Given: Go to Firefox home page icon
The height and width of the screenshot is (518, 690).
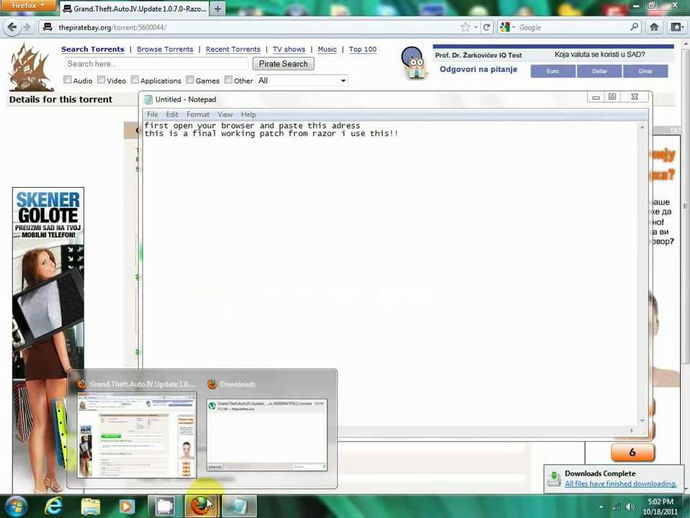Looking at the screenshot, I should (654, 27).
